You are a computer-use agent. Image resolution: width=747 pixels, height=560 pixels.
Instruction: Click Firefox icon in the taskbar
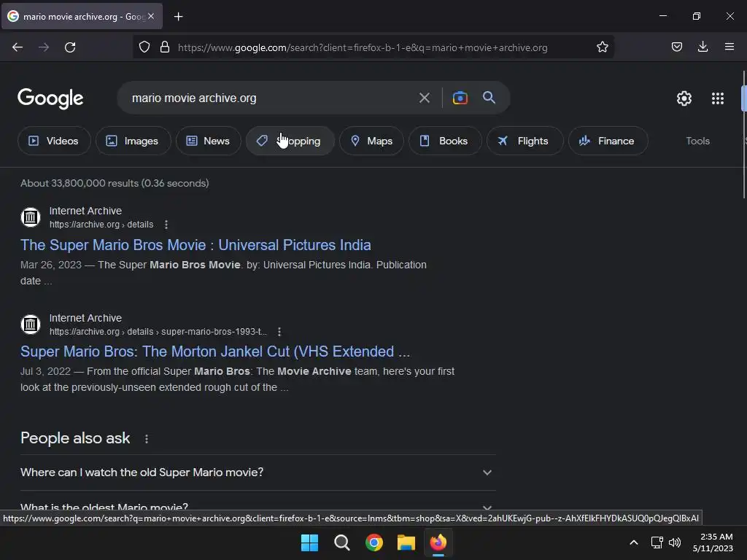tap(438, 542)
